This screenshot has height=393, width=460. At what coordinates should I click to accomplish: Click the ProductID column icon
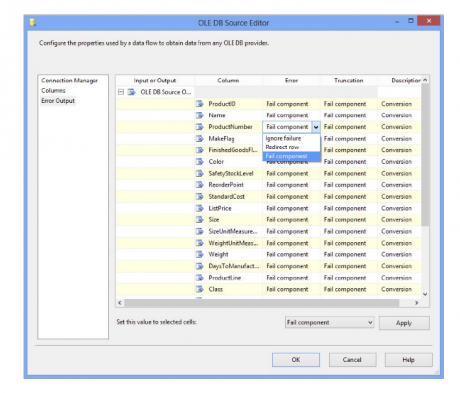pos(200,104)
